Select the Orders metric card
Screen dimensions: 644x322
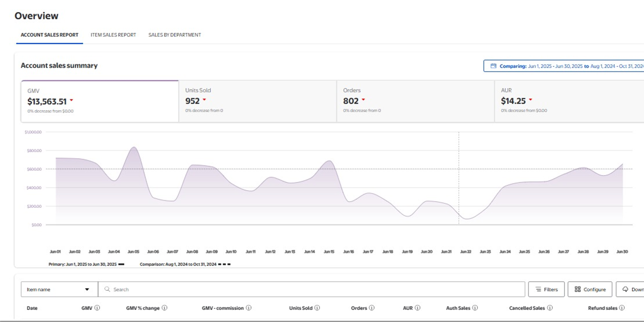[x=416, y=101]
